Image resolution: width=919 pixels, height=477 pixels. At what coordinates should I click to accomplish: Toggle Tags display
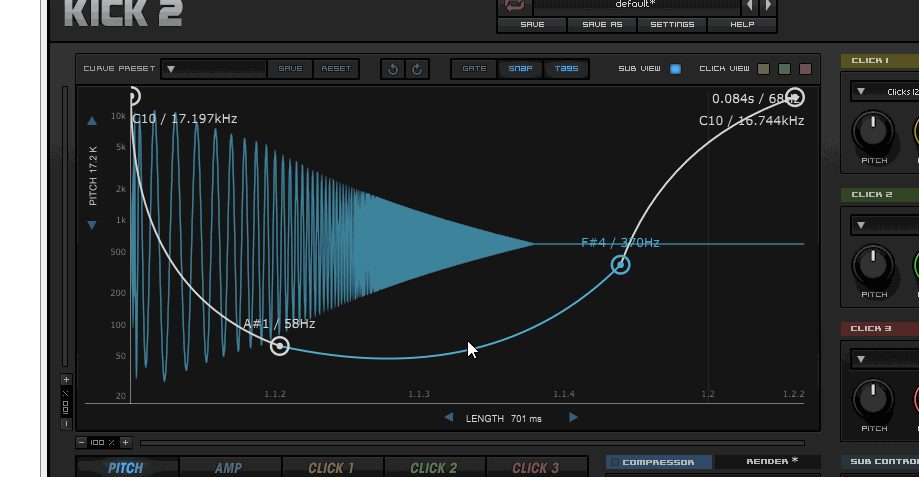(566, 69)
